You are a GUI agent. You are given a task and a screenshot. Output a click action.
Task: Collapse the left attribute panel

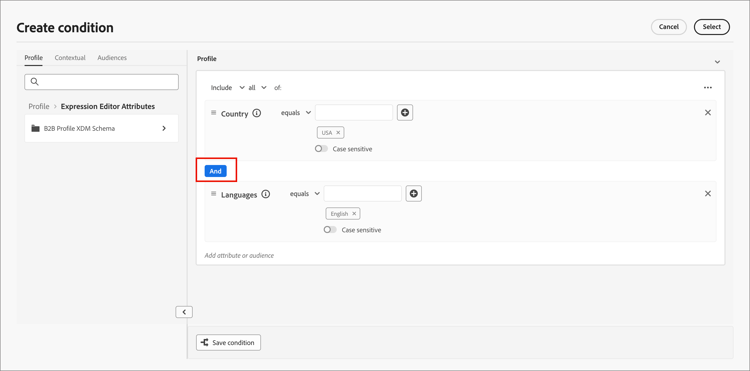coord(184,312)
